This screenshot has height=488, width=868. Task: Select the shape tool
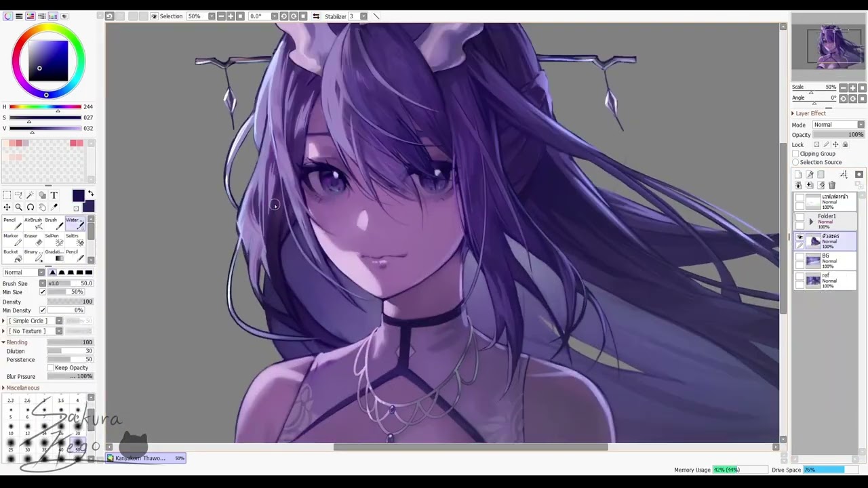tap(42, 195)
